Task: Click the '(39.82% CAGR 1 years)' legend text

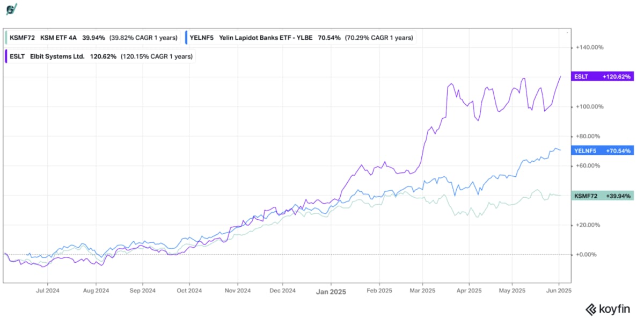Action: coord(143,38)
